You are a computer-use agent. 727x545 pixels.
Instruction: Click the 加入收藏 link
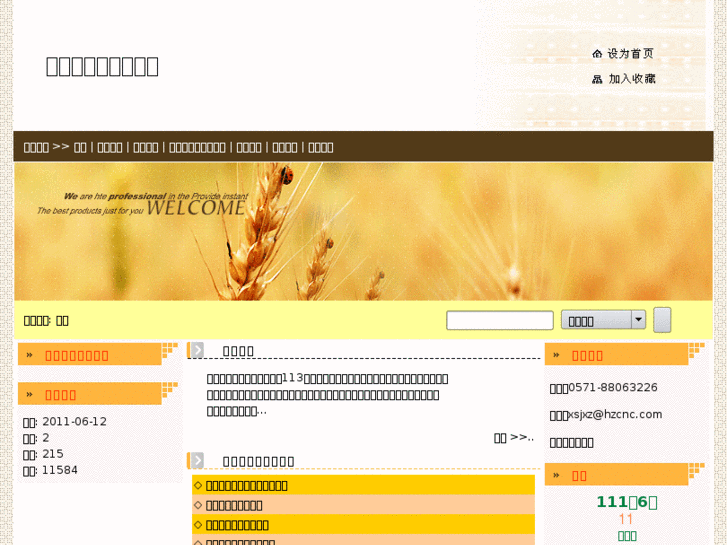tap(631, 79)
